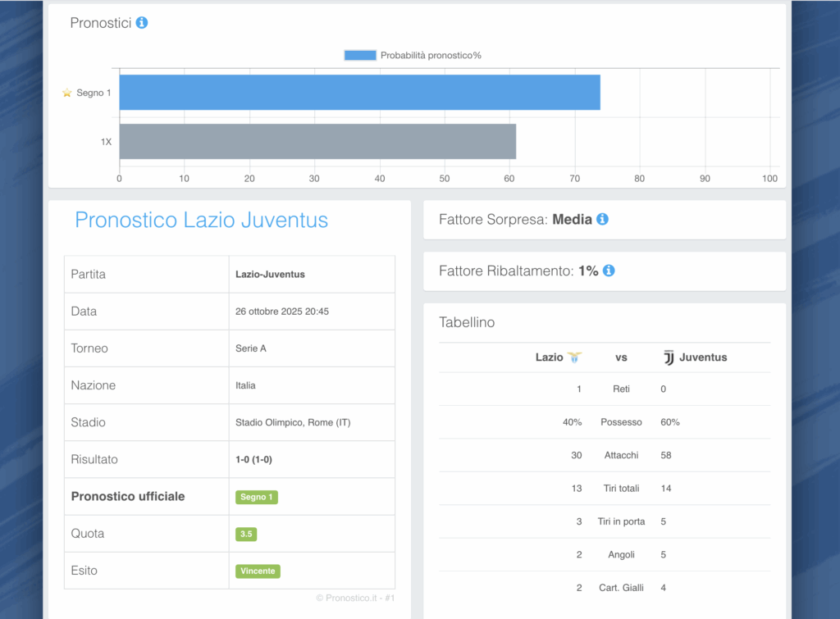Click the info icon beside Pronostici heading

click(142, 23)
